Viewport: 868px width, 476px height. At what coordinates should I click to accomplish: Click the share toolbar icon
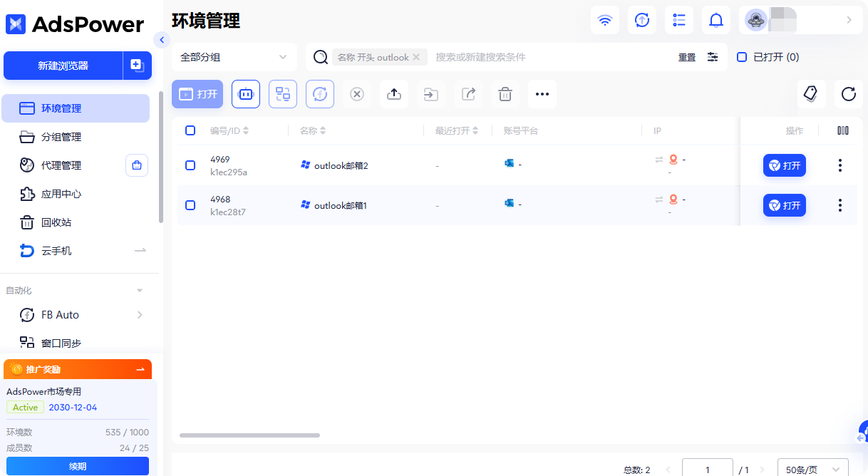click(x=468, y=94)
